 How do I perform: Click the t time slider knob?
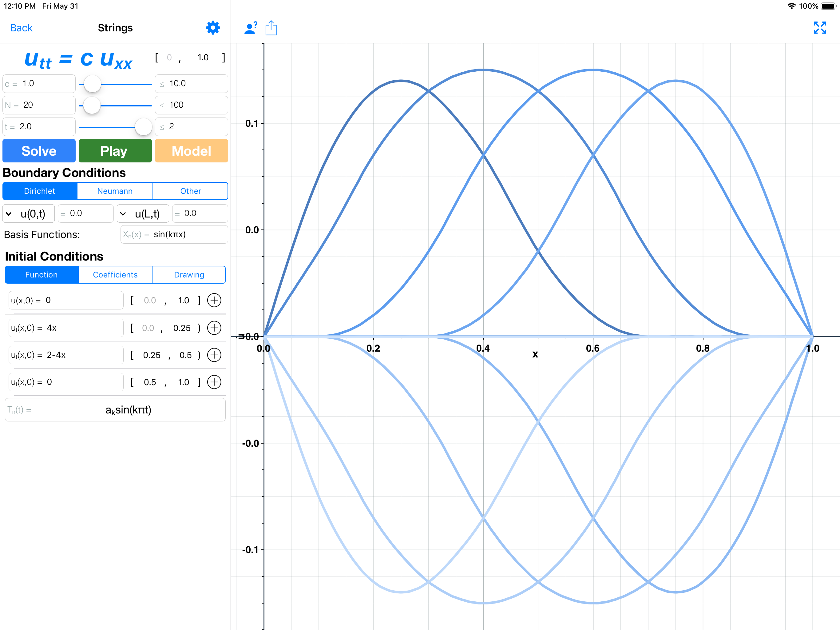pyautogui.click(x=144, y=127)
